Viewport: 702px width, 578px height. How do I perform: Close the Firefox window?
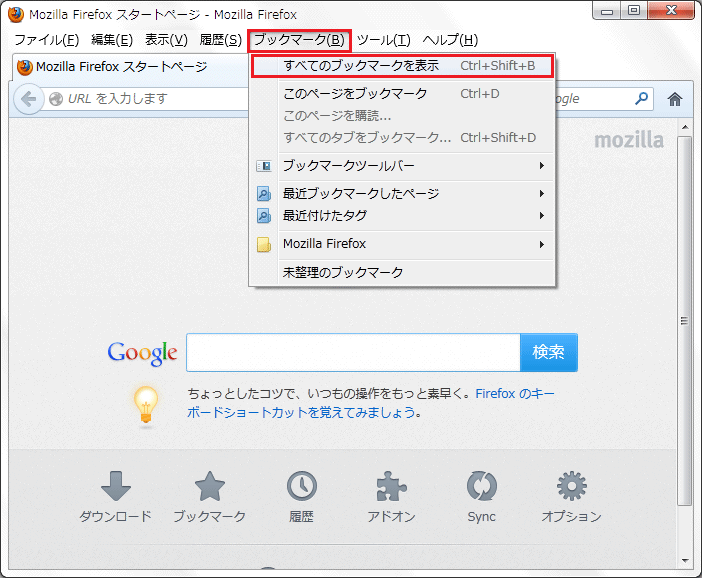pyautogui.click(x=671, y=11)
